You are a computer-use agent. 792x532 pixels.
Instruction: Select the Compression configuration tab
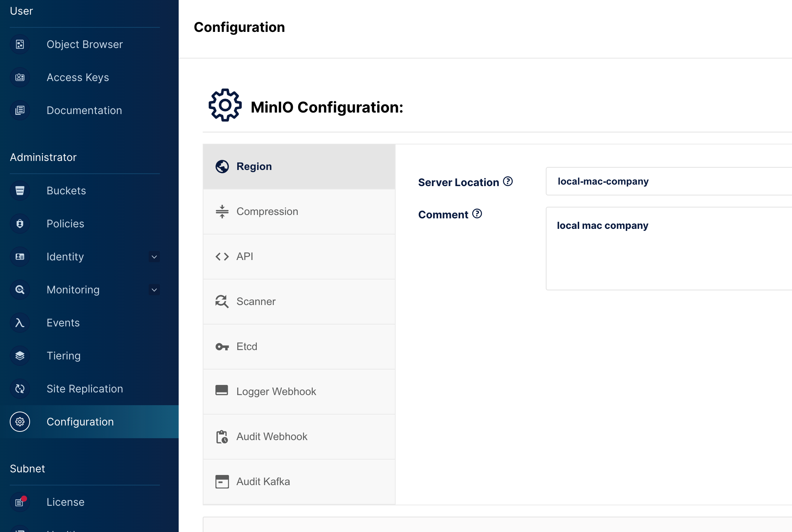click(299, 212)
